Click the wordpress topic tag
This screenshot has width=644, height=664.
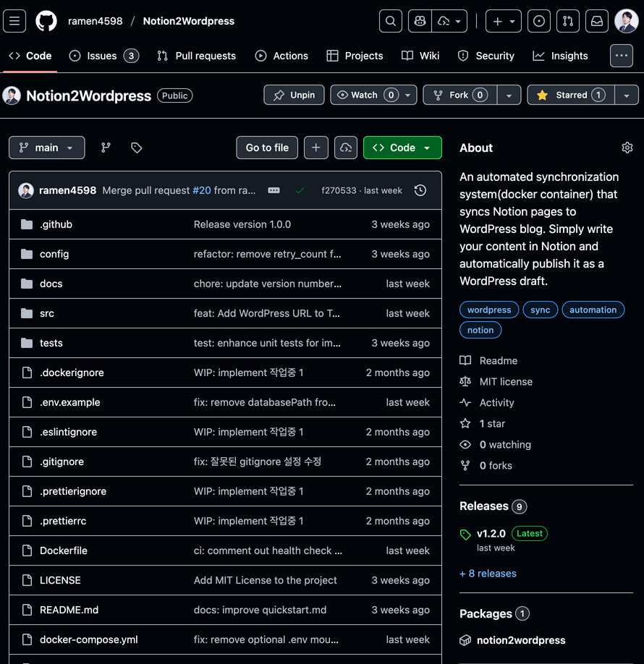[x=489, y=310]
